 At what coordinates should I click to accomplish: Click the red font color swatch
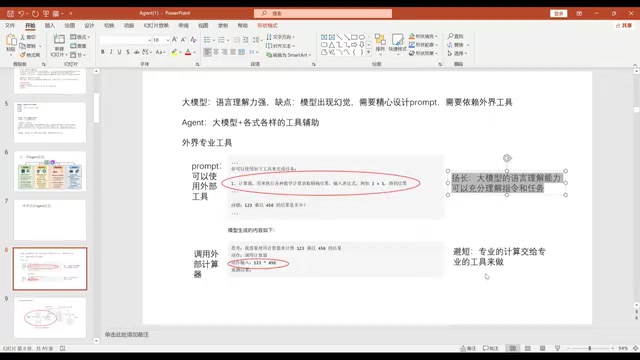click(x=188, y=52)
